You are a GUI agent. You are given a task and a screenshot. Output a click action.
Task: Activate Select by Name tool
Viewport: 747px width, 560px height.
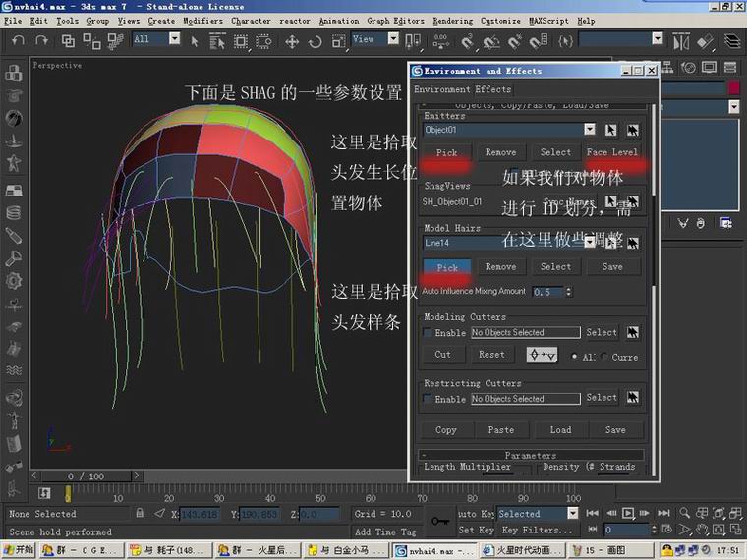click(x=217, y=41)
